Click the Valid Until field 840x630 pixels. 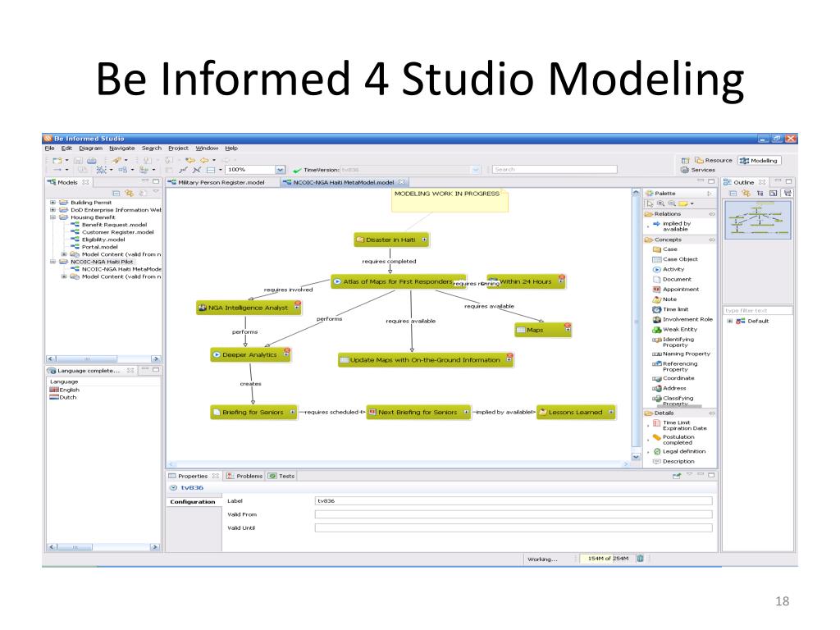click(514, 527)
